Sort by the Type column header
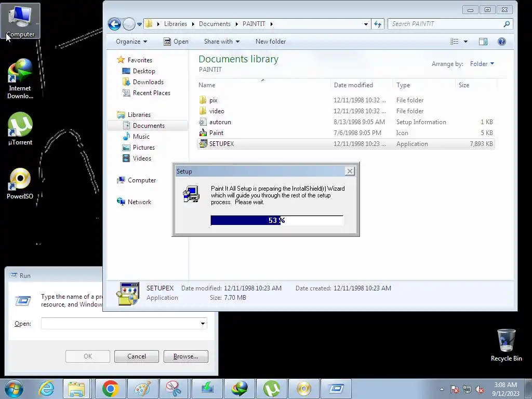 (x=424, y=85)
